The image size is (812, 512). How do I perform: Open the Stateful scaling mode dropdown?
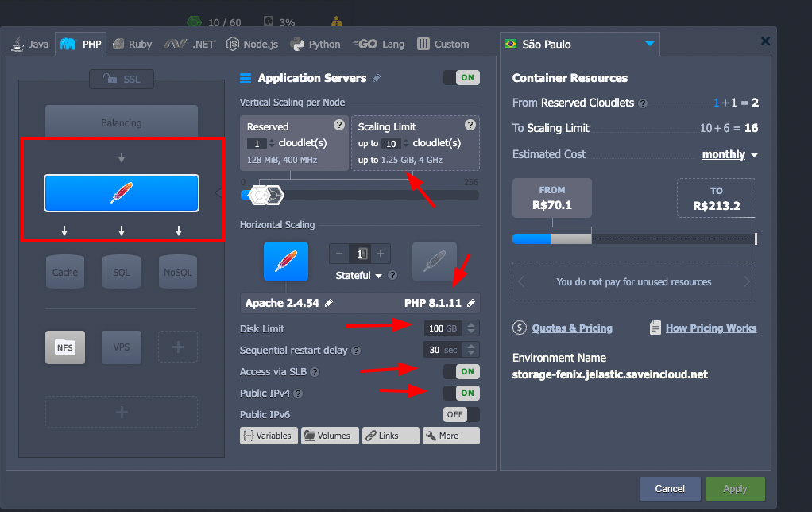(x=358, y=276)
